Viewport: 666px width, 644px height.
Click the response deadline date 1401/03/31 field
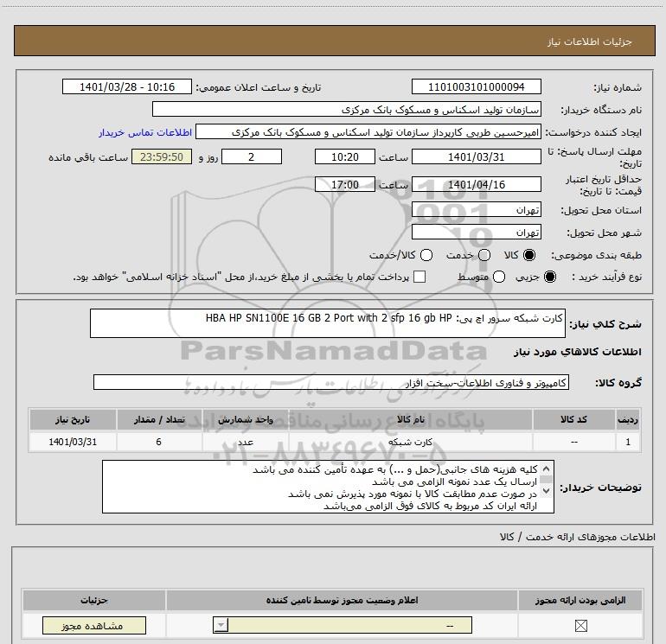[x=476, y=157]
